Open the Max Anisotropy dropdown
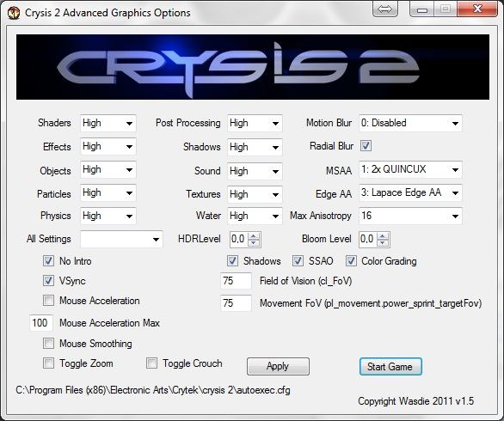This screenshot has width=504, height=421. pyautogui.click(x=410, y=216)
